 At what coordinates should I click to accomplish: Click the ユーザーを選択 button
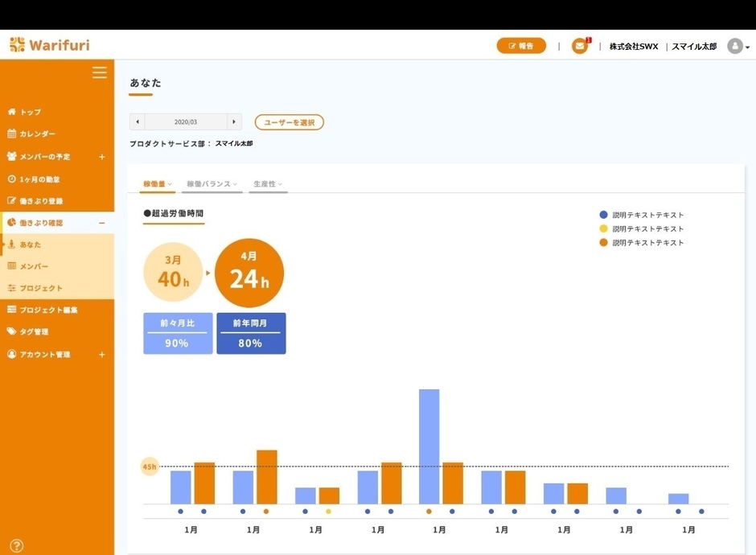pos(289,122)
